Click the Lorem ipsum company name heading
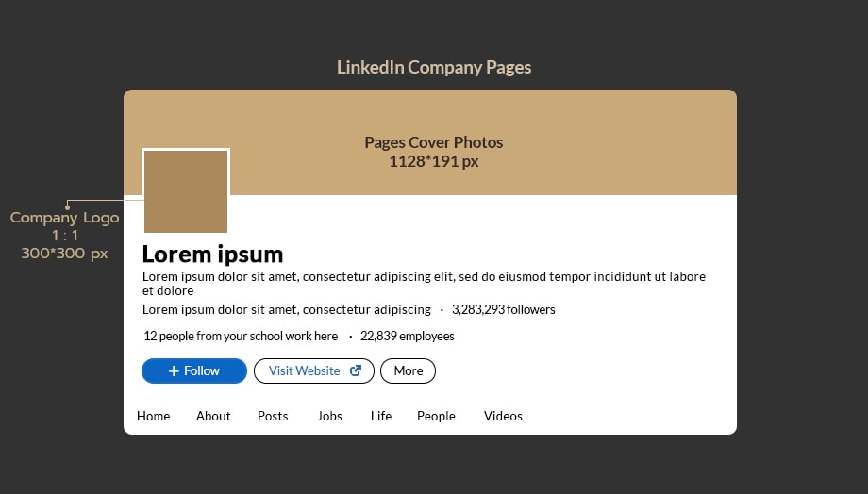Screen dimensions: 868x494 point(212,255)
